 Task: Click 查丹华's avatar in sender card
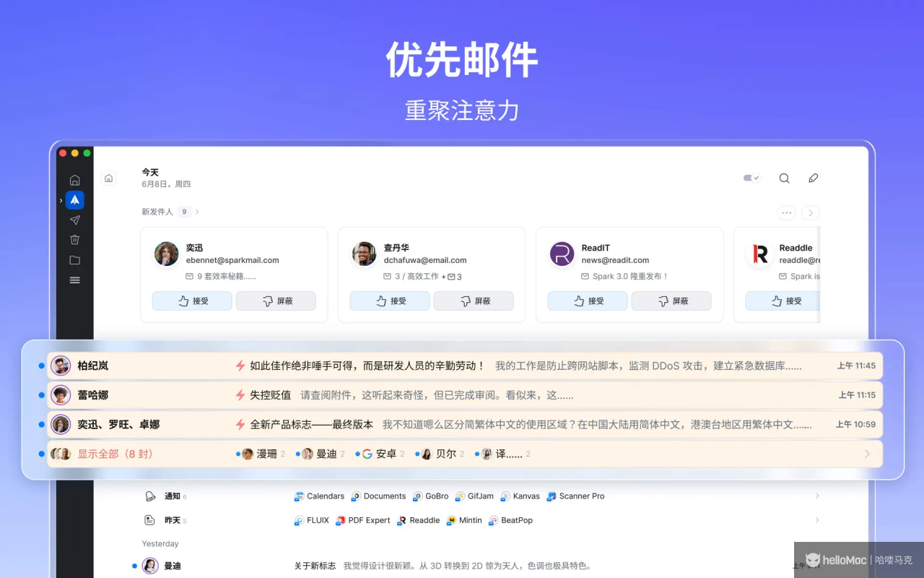click(x=365, y=254)
